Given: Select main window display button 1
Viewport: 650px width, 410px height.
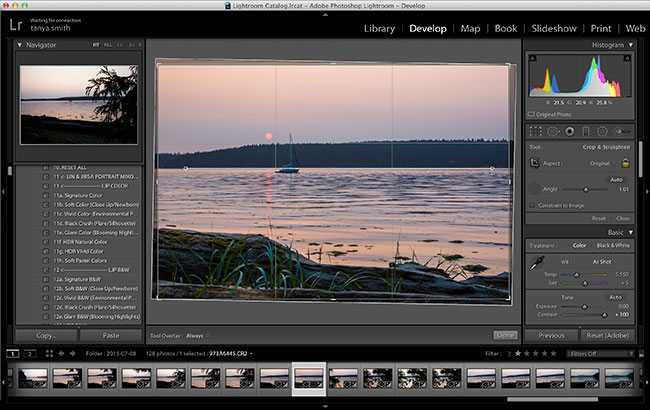Looking at the screenshot, I should (x=13, y=354).
